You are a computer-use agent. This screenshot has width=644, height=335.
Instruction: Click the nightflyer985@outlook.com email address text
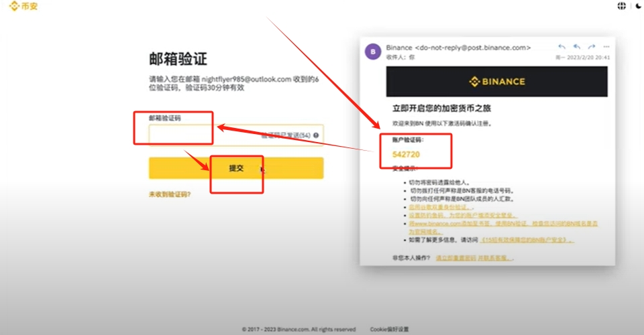tap(246, 79)
